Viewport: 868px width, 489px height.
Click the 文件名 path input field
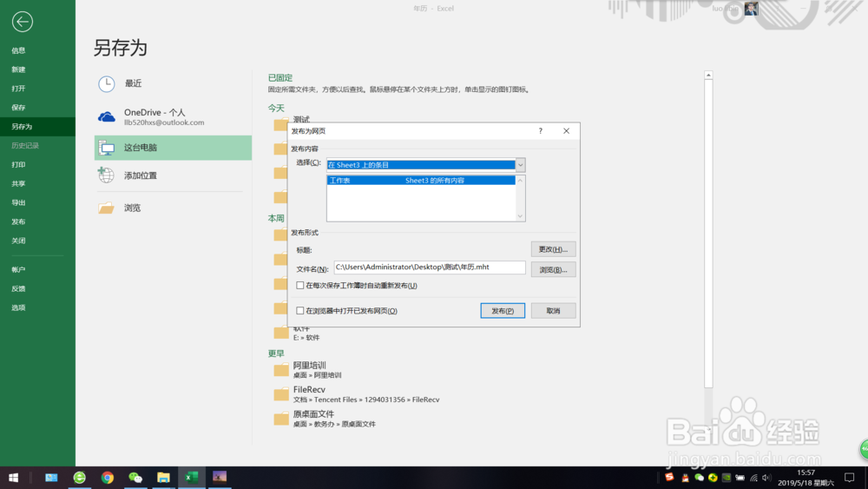(430, 268)
